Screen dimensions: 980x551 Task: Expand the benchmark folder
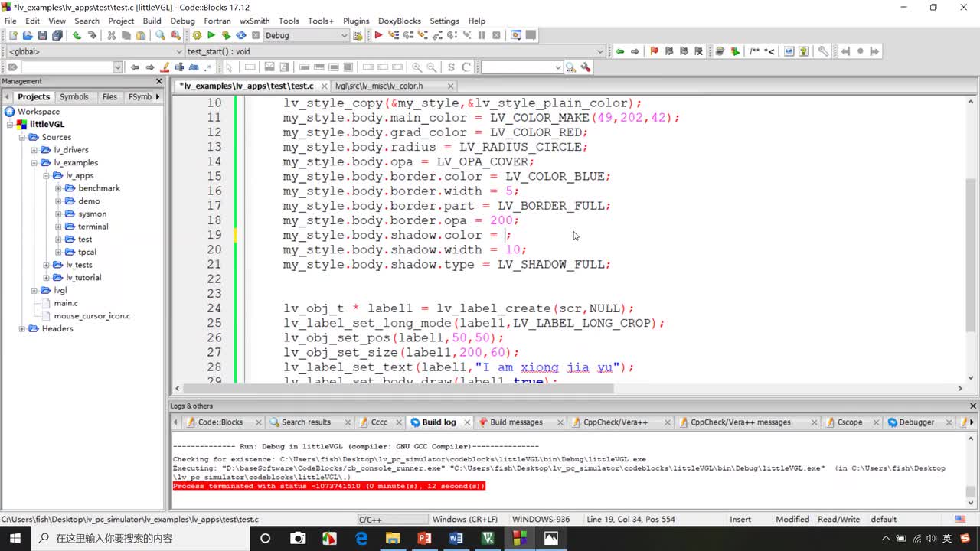[59, 188]
